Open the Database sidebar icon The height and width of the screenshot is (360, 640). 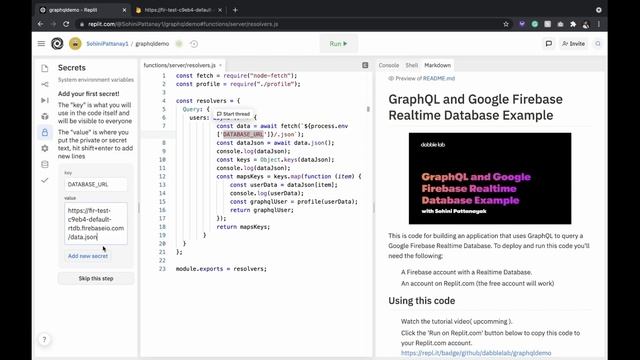click(44, 164)
